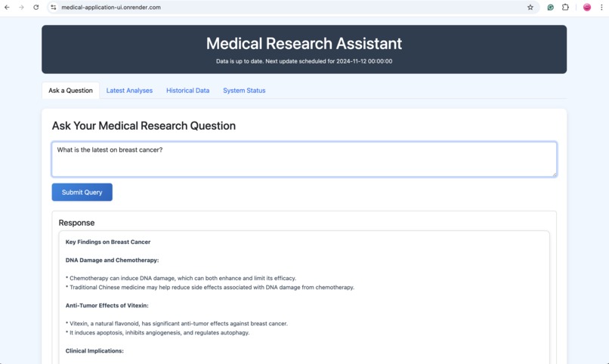The image size is (609, 364).
Task: Click the Clinical Implications heading
Action: click(94, 351)
